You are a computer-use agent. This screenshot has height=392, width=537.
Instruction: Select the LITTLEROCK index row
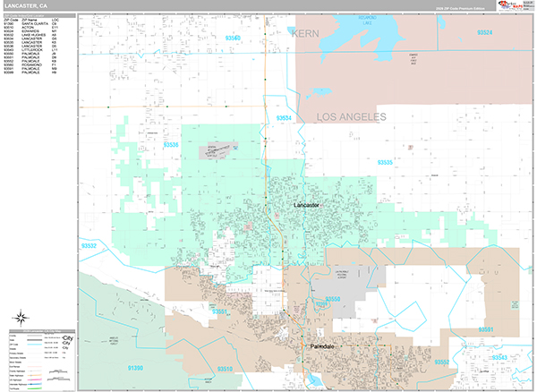[x=30, y=50]
